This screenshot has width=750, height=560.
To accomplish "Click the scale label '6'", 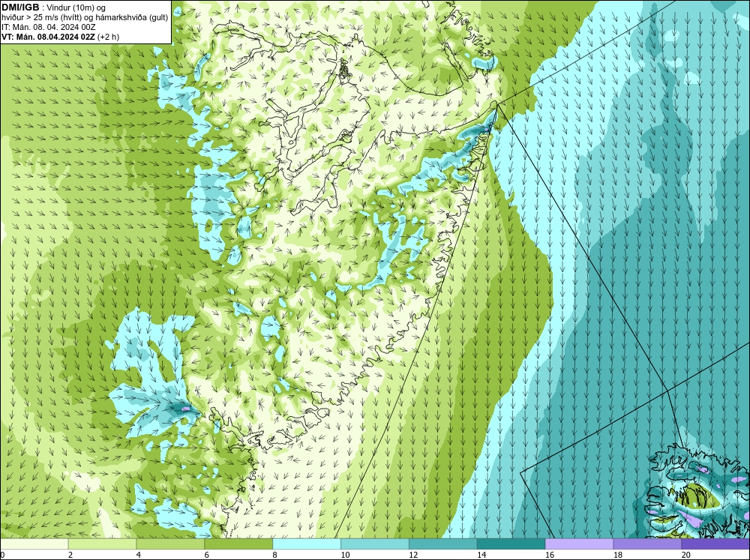I will pyautogui.click(x=207, y=555).
